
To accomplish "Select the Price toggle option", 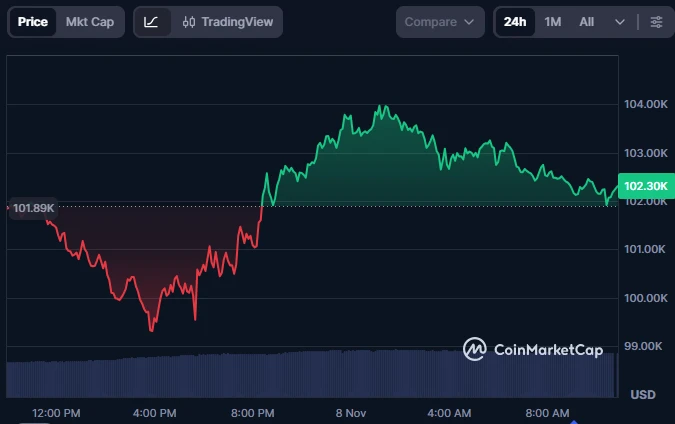I will pos(32,22).
